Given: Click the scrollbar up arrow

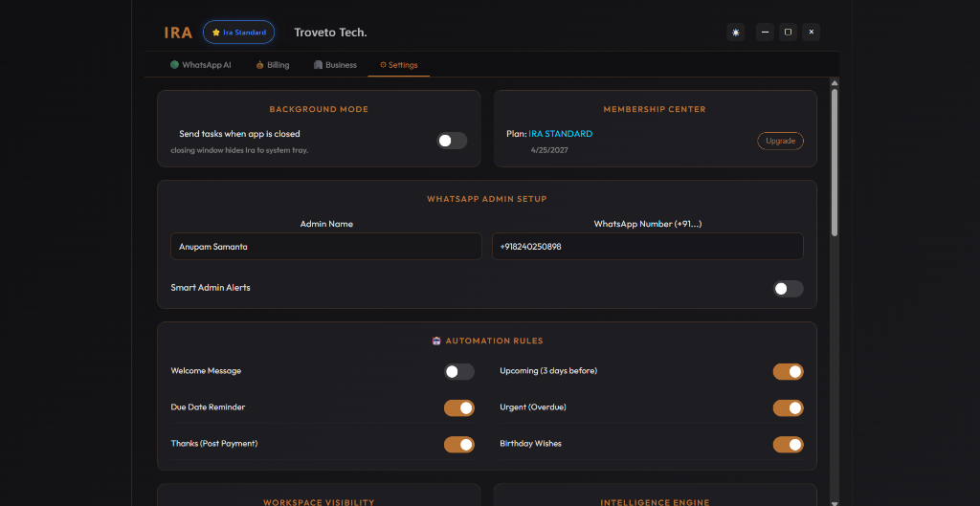Looking at the screenshot, I should point(835,82).
